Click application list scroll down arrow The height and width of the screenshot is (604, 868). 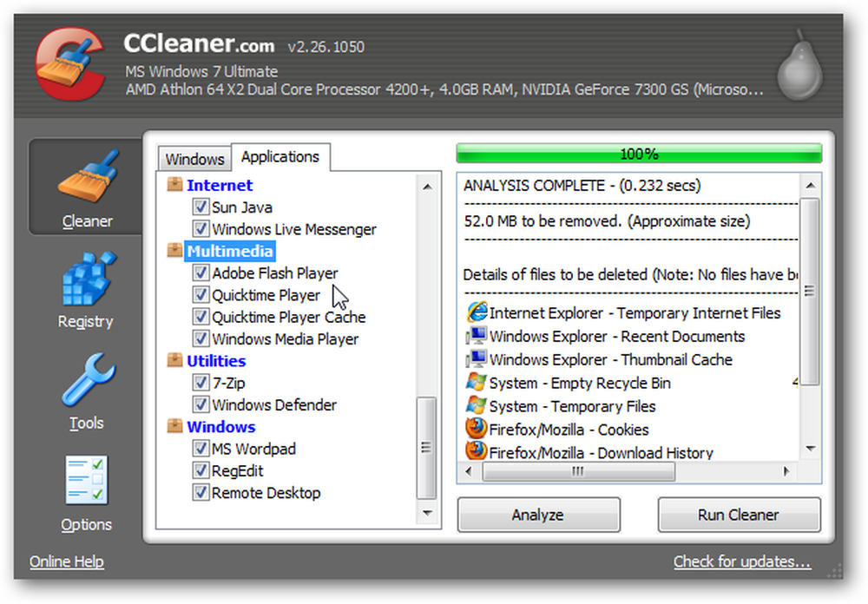pyautogui.click(x=427, y=513)
